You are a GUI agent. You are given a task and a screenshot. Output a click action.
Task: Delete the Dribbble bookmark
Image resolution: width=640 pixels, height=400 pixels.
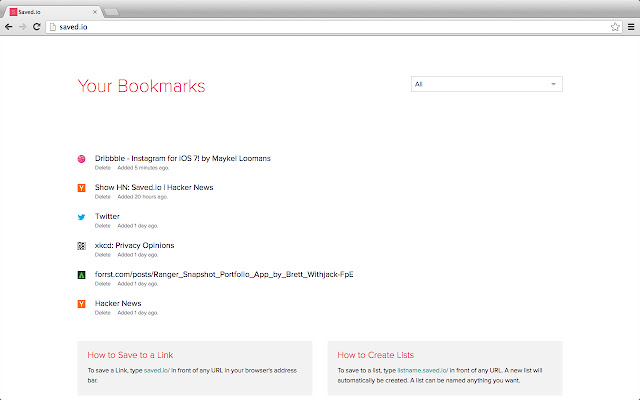(102, 168)
